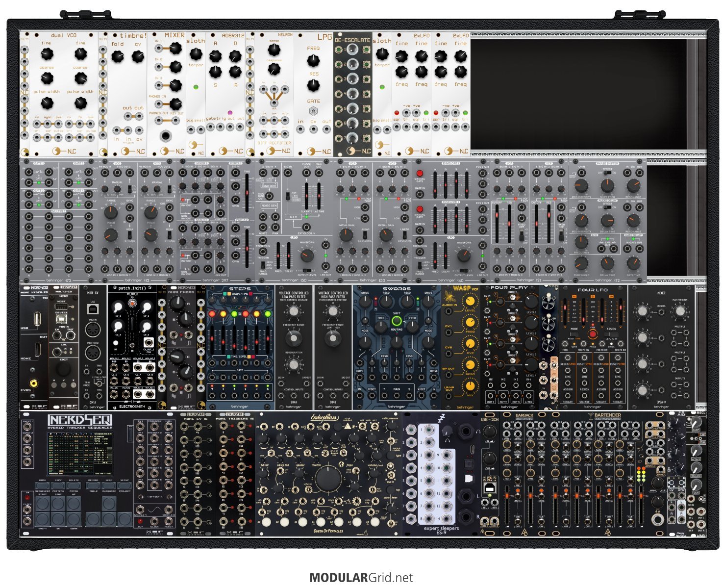Click the NLC logo on dual VCO module
This screenshot has width=723, height=588.
coord(65,151)
